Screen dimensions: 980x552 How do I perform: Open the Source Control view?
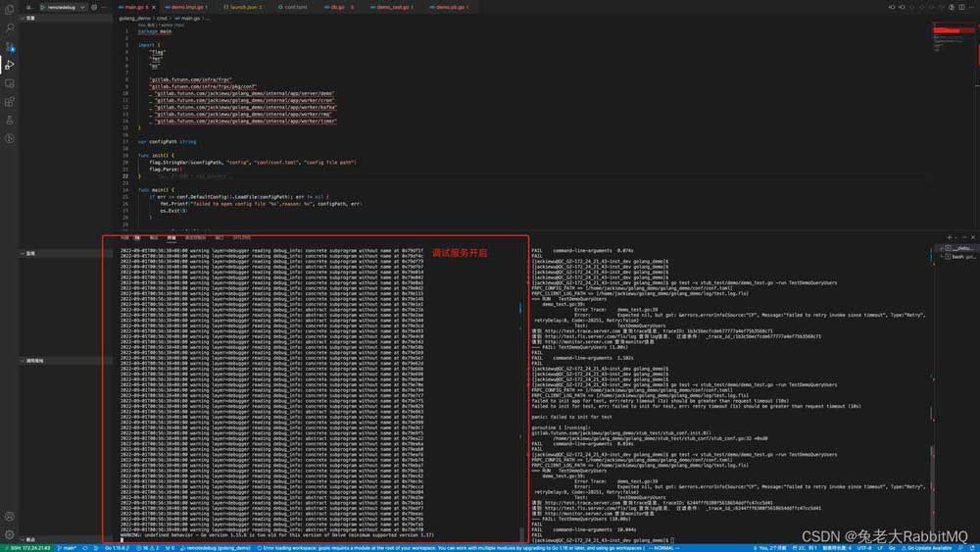9,47
